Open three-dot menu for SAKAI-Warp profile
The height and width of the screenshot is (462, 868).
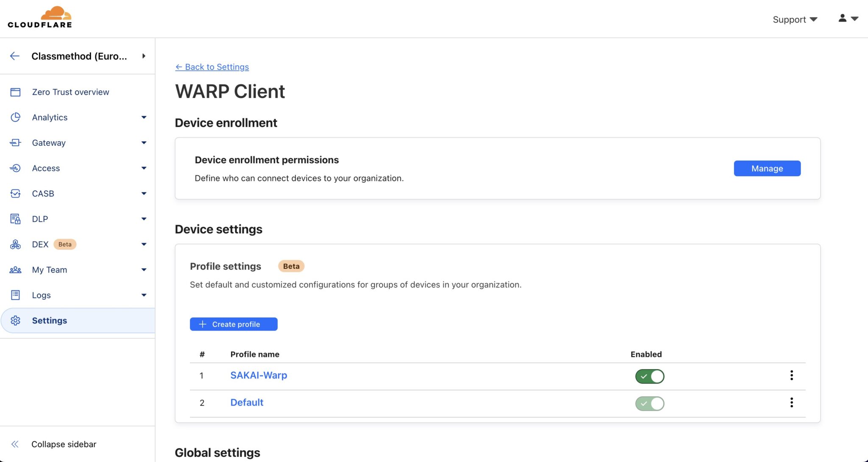pyautogui.click(x=791, y=376)
